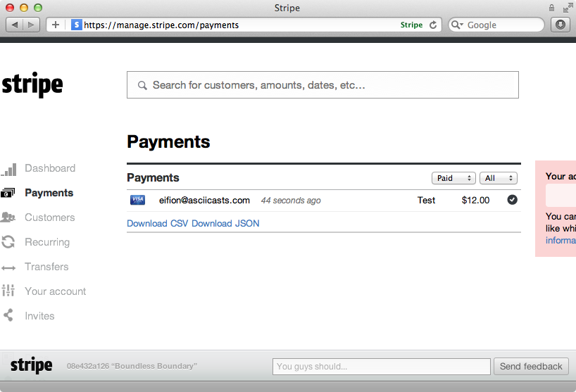Click the Transfers double-arrow icon
Viewport: 576px width, 392px height.
(x=8, y=268)
